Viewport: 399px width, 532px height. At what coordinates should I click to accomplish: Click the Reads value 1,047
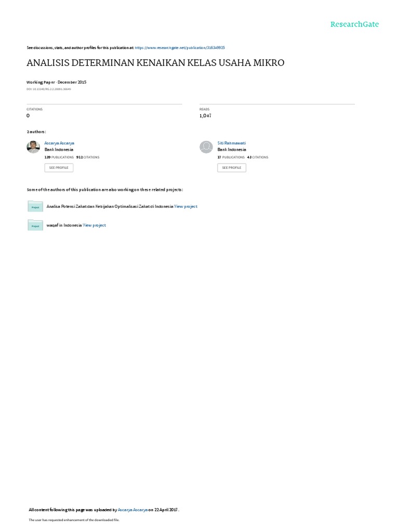tap(205, 116)
